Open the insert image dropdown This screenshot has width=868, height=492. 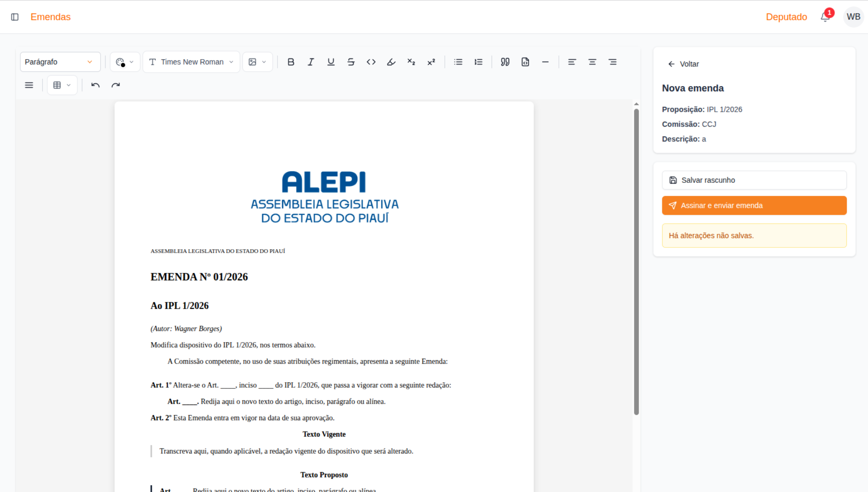[257, 62]
